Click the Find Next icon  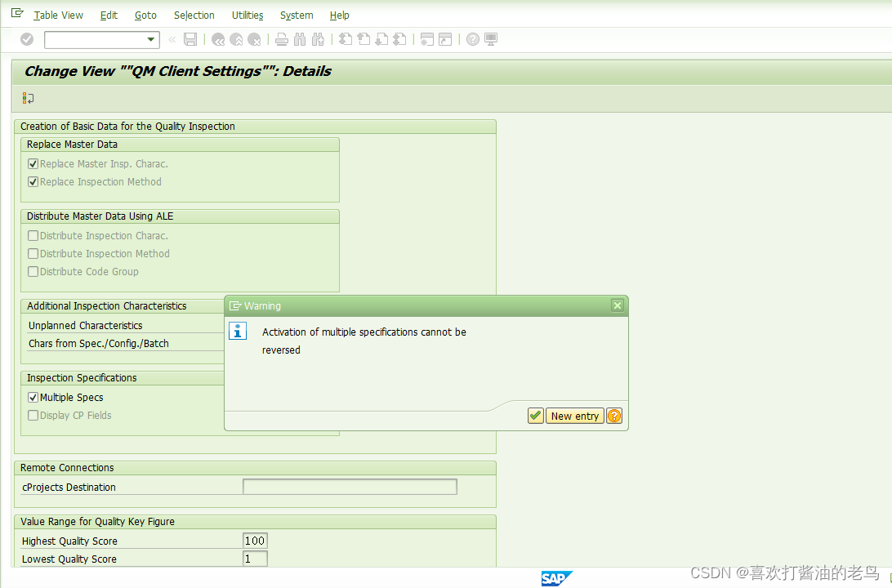[x=317, y=38]
